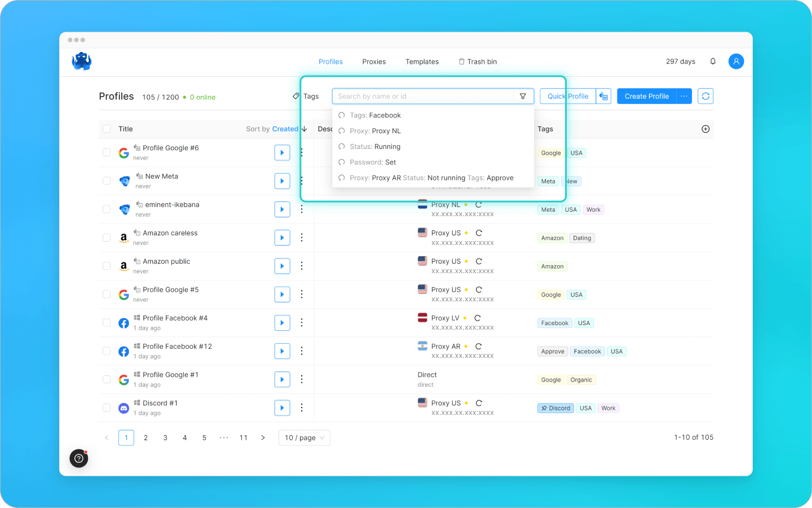Screen dimensions: 812x508
Task: Switch to the Proxies tab
Action: click(374, 62)
